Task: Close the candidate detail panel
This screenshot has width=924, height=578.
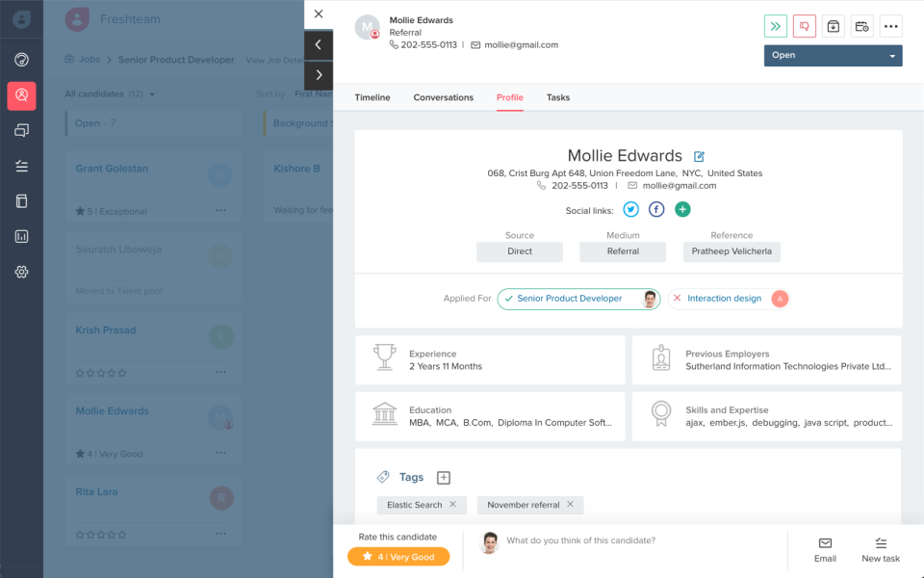Action: [319, 13]
